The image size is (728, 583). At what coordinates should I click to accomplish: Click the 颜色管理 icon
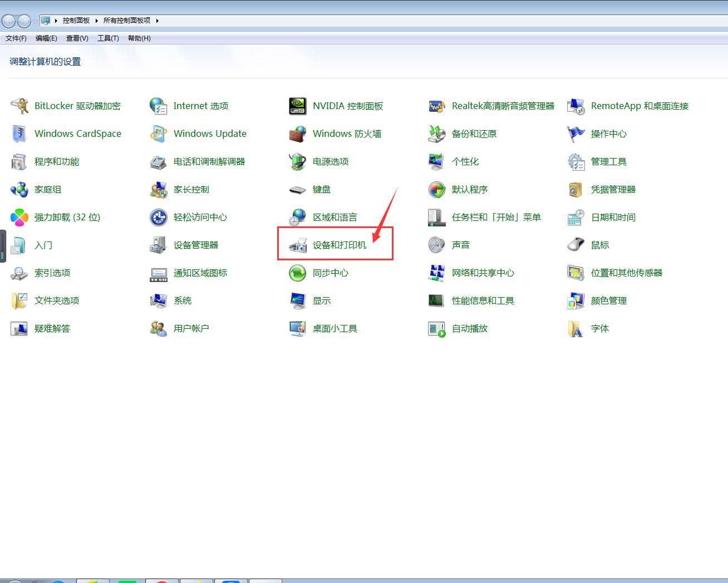click(x=575, y=300)
